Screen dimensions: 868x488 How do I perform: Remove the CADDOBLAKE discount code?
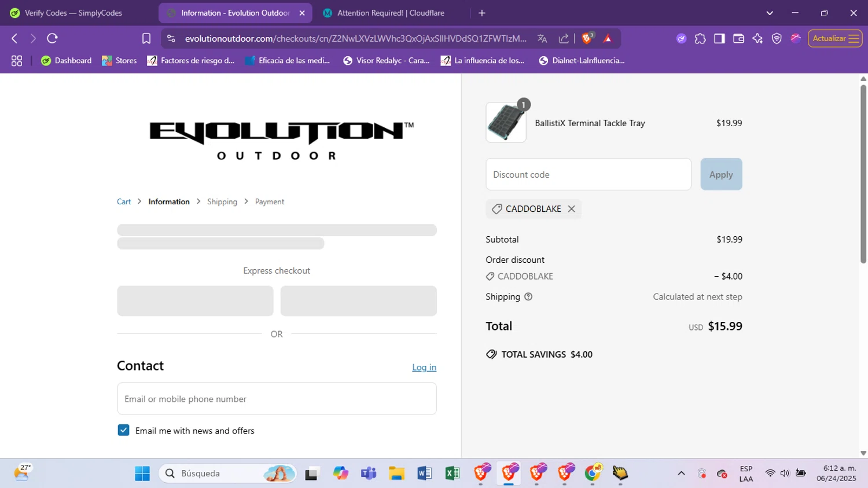pyautogui.click(x=571, y=209)
